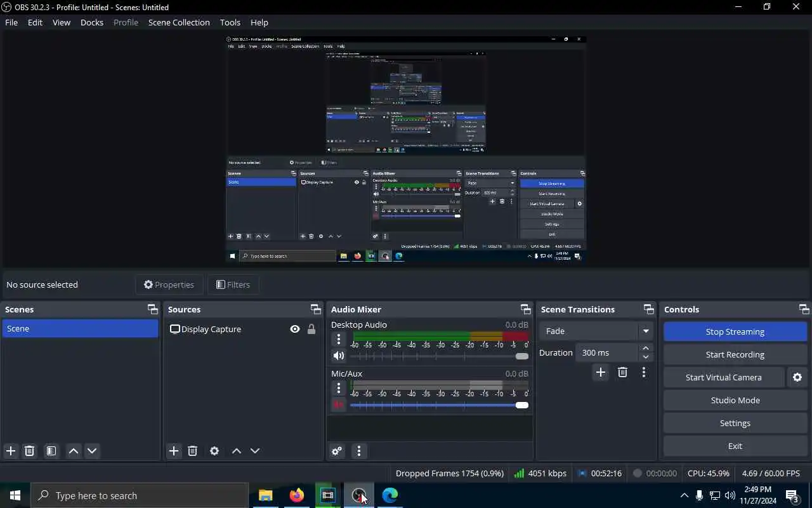Screen dimensions: 812x508
Task: Open transition properties three-dot icon
Action: pos(644,372)
